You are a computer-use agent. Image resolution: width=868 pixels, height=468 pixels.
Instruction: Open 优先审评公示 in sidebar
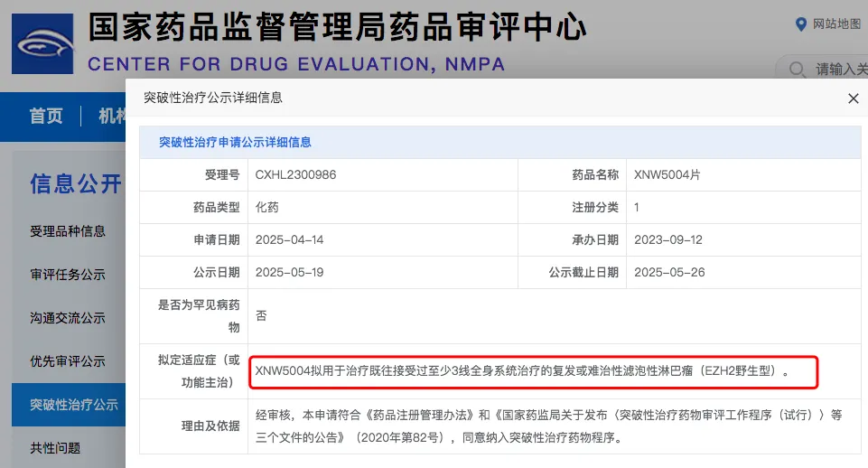(68, 361)
